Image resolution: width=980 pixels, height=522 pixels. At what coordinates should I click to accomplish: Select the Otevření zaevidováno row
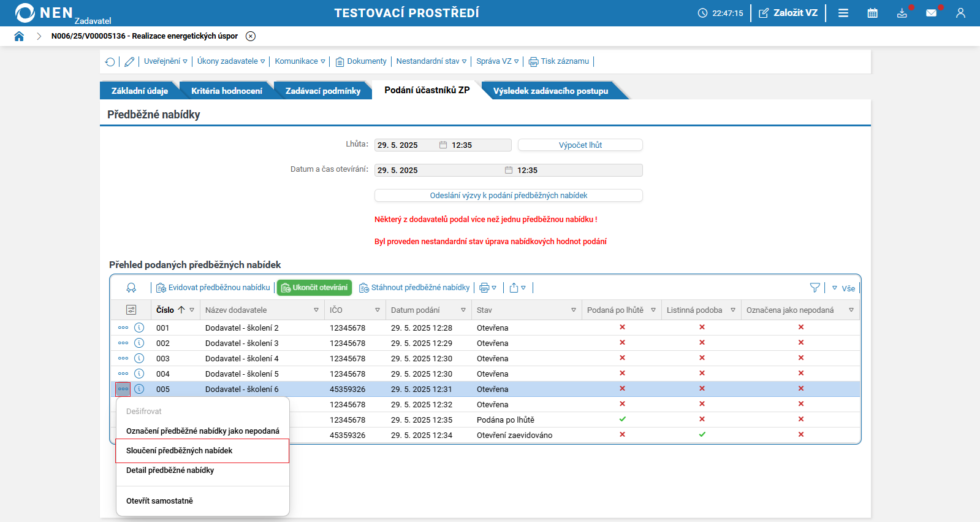[485, 436]
